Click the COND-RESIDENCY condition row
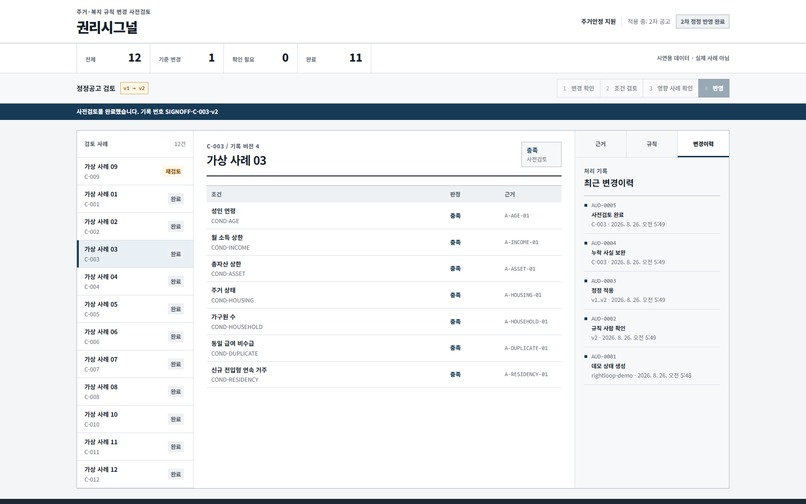Image resolution: width=806 pixels, height=504 pixels. tap(384, 375)
